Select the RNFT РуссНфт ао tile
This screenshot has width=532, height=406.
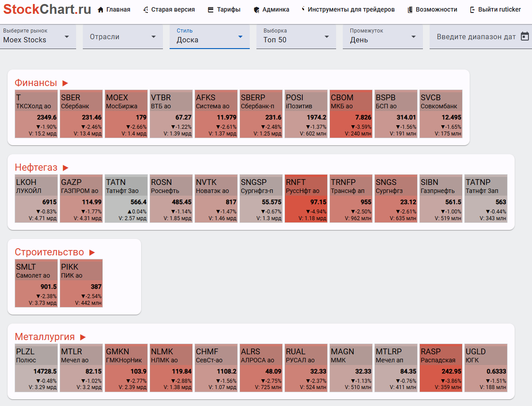click(306, 198)
